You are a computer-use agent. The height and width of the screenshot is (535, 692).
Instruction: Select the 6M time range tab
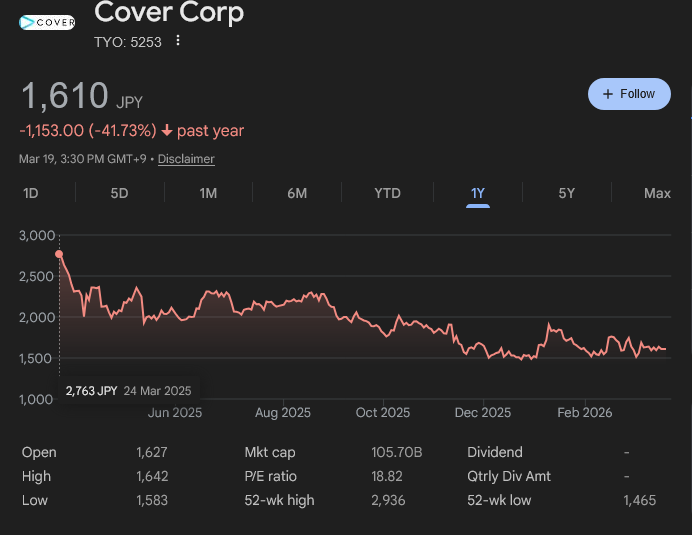click(x=297, y=193)
